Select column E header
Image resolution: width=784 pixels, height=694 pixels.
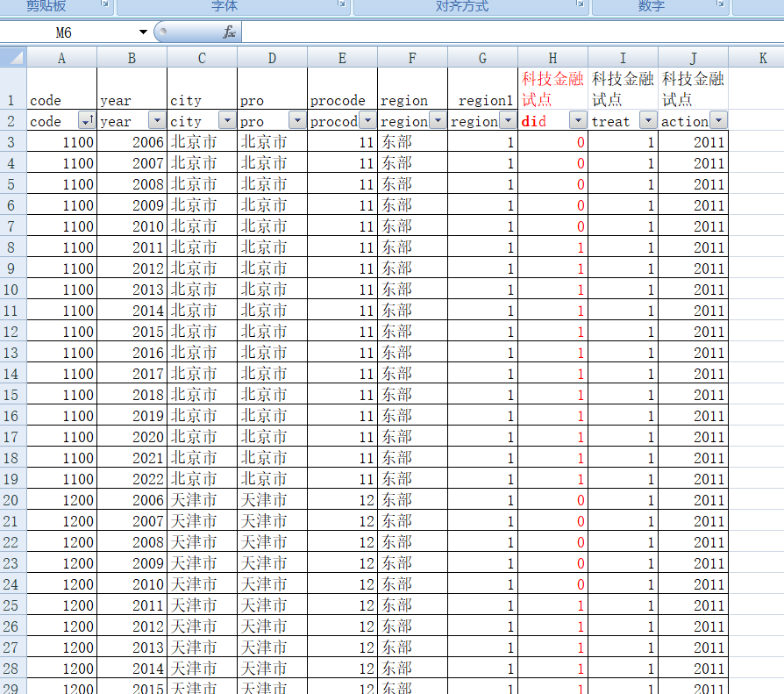point(343,58)
